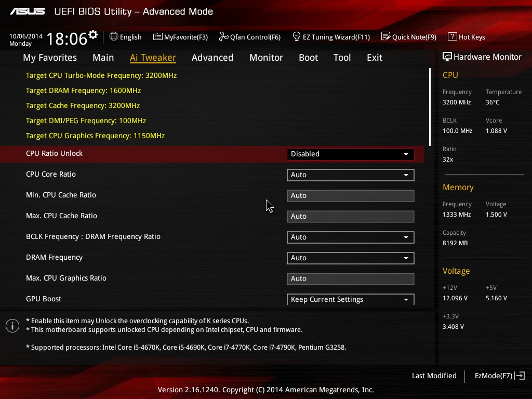Click the Hardware Monitor CPU heading
The image size is (532, 399).
tap(450, 75)
